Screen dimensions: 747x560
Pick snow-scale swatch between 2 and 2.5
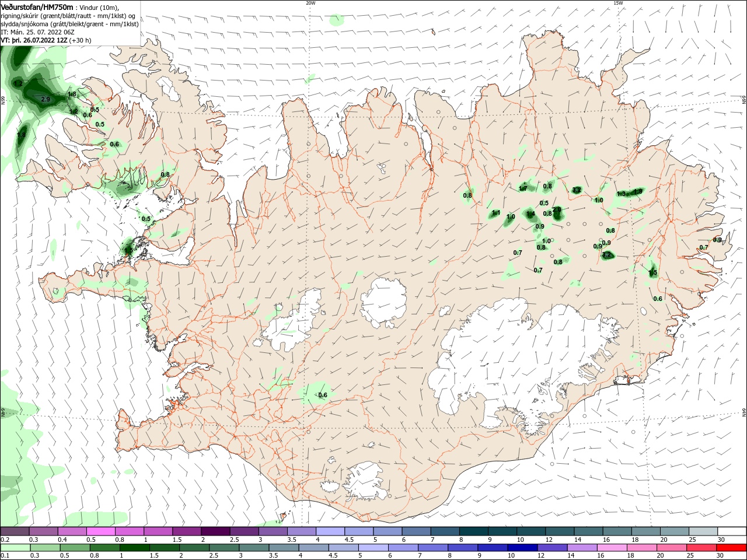(x=215, y=531)
